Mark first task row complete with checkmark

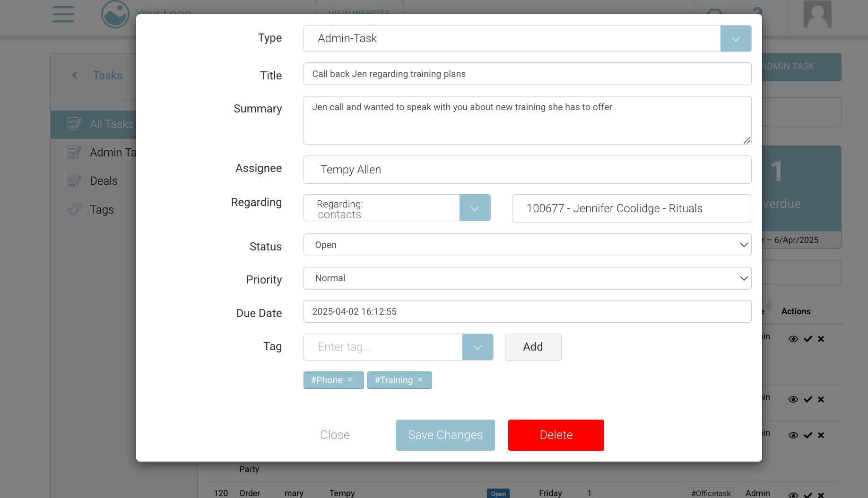coord(808,339)
